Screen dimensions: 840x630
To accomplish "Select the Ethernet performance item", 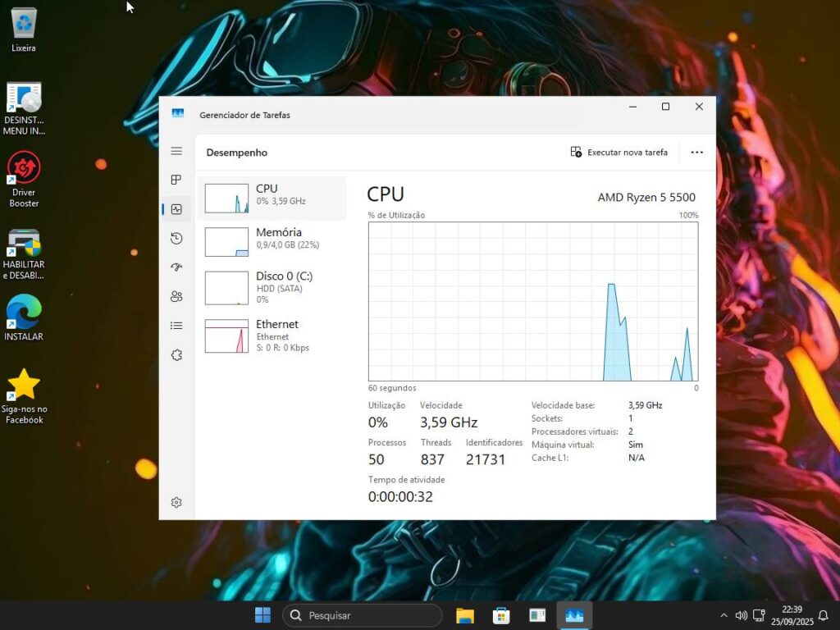I will [272, 336].
